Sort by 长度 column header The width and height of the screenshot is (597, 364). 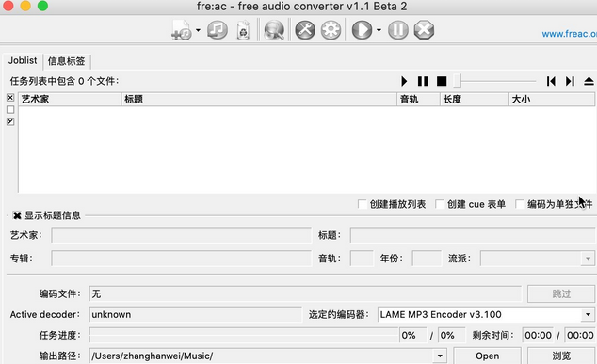pyautogui.click(x=475, y=100)
